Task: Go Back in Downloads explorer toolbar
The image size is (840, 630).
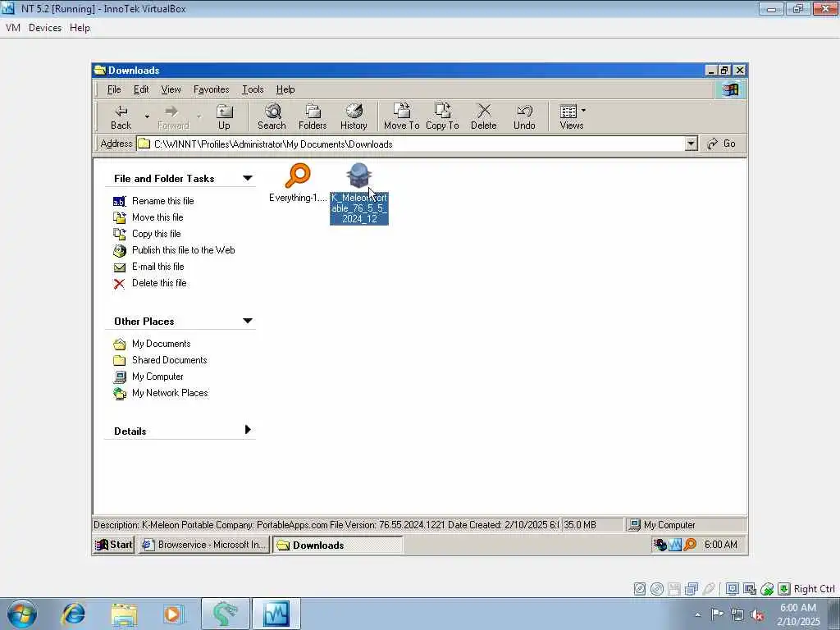Action: [x=121, y=117]
